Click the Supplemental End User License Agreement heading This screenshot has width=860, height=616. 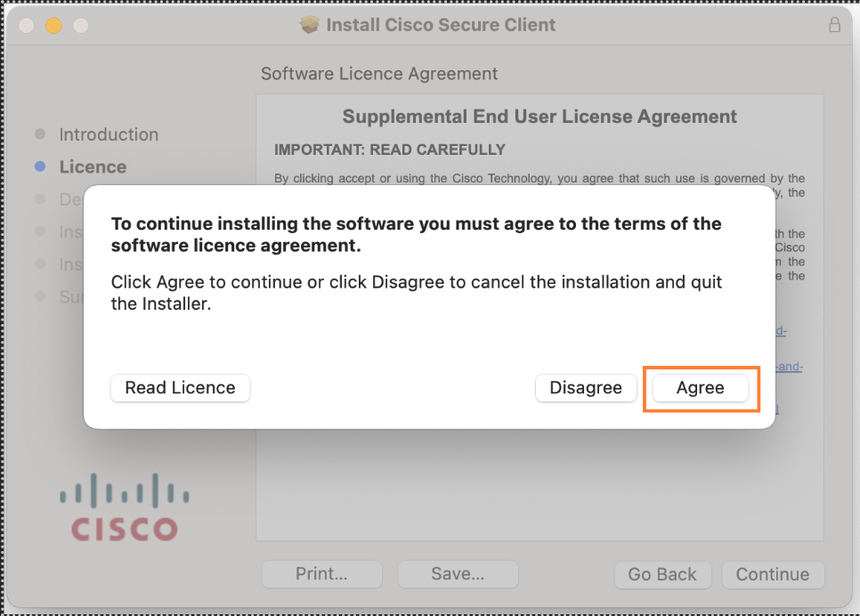click(x=540, y=117)
